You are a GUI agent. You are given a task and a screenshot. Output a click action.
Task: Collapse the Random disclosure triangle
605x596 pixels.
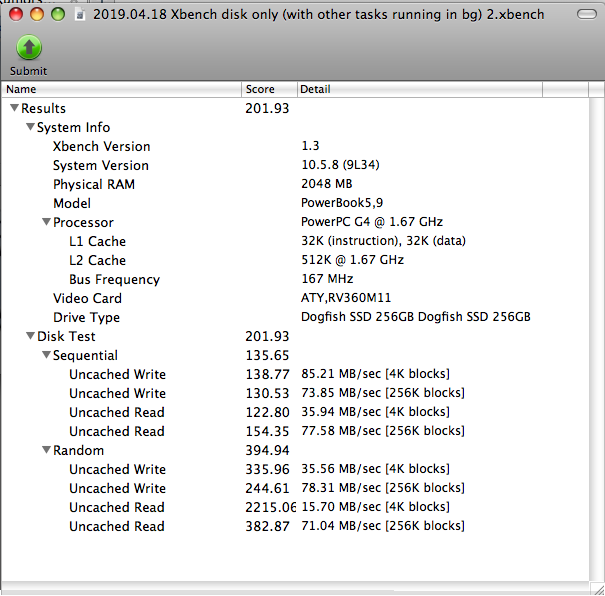point(46,449)
